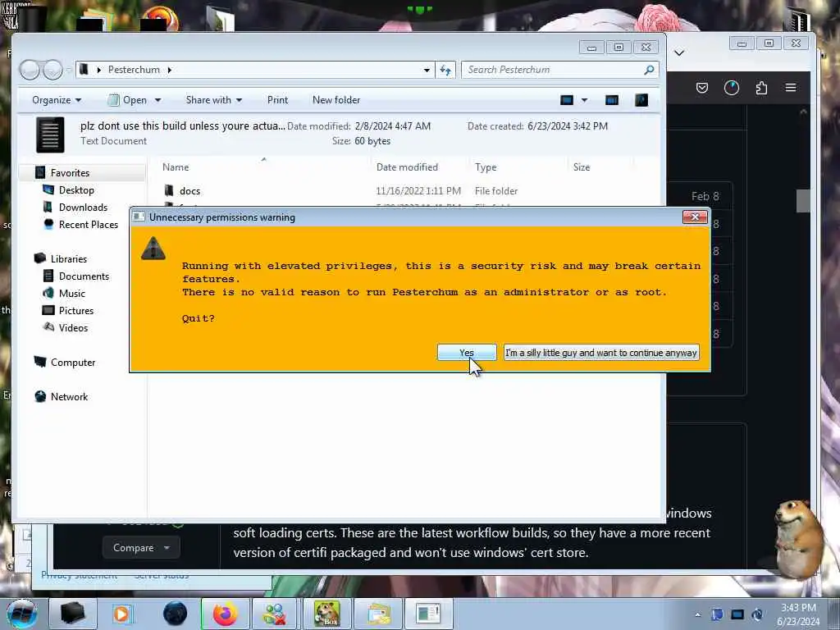Click the Firefox page vertical scrollbar thumb
This screenshot has height=630, width=840.
(x=802, y=201)
